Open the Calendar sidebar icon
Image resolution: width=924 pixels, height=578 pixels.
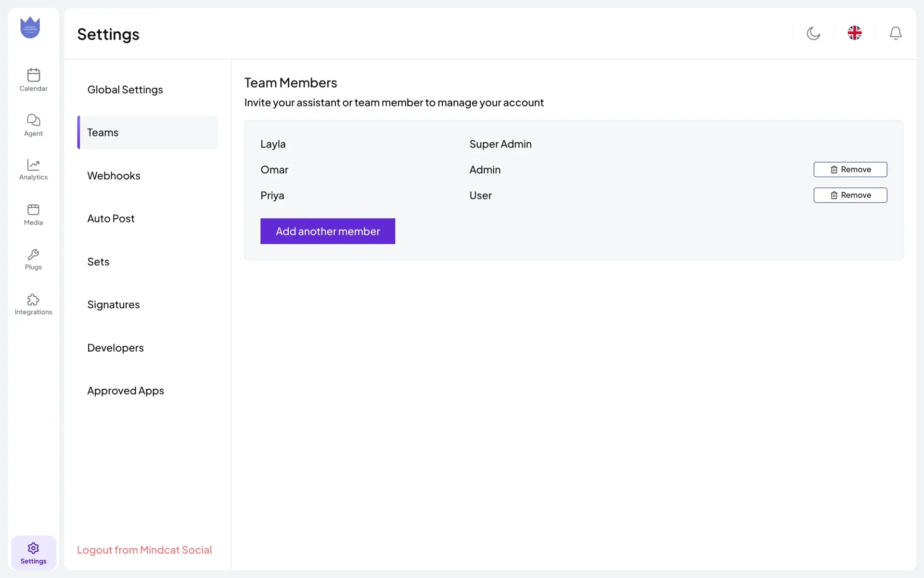pos(33,79)
